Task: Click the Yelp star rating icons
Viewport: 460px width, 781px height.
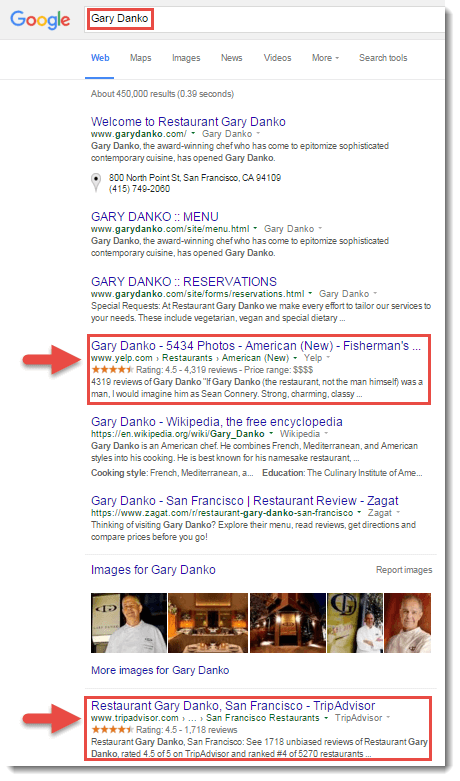Action: pyautogui.click(x=113, y=370)
